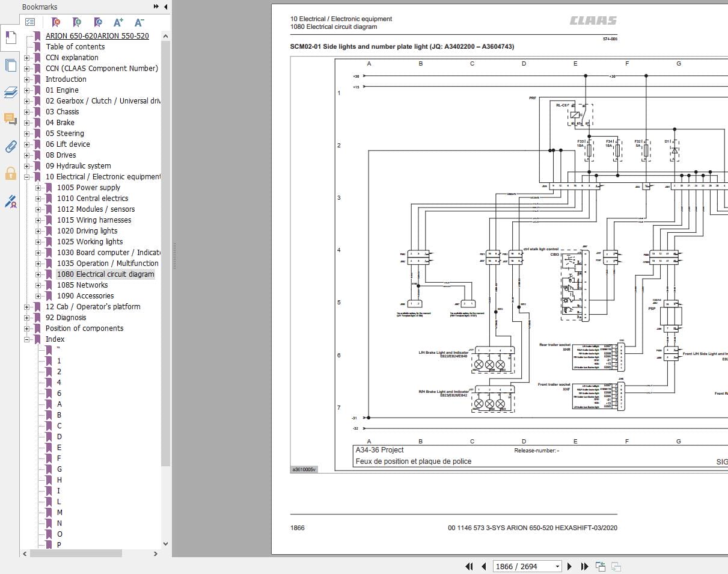Open the Digital Signatures panel icon

(x=10, y=201)
